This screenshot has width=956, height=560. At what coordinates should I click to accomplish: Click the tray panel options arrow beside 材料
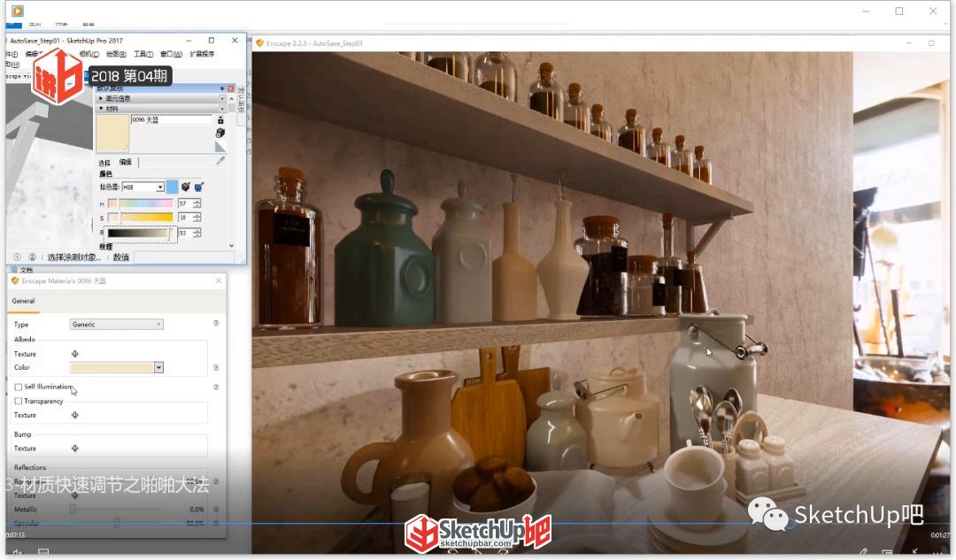click(x=222, y=109)
